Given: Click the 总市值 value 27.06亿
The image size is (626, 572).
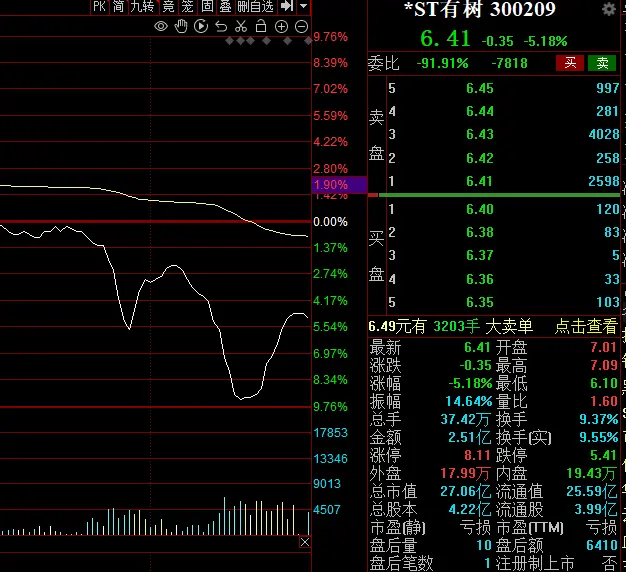Looking at the screenshot, I should click(x=466, y=491).
